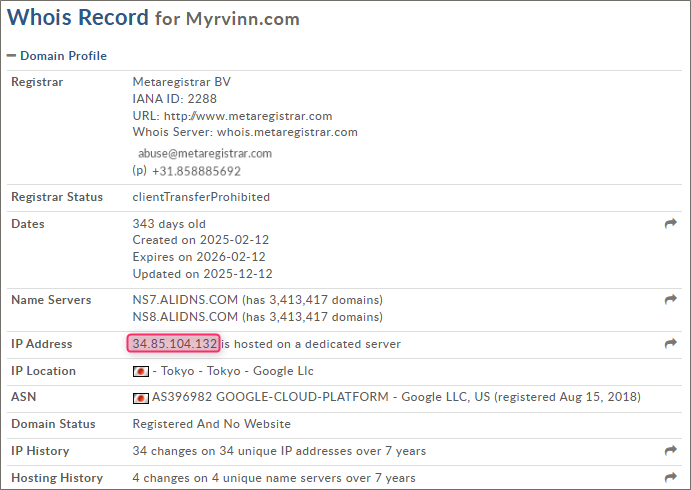Viewport: 691px width, 490px height.
Task: Click the arrow icon in the Hosting History row
Action: (x=670, y=478)
